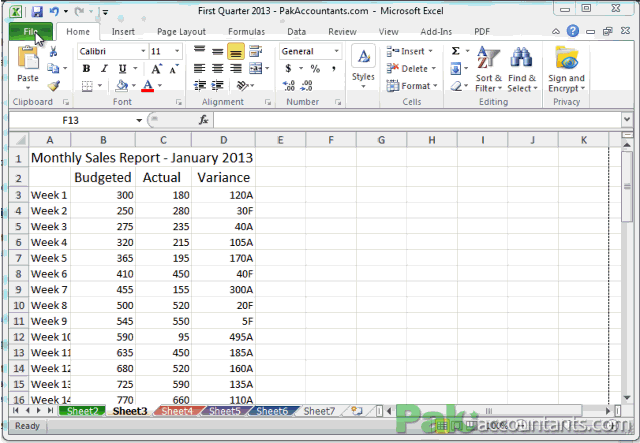
Task: Open Font dialog launcher
Action: pyautogui.click(x=179, y=102)
